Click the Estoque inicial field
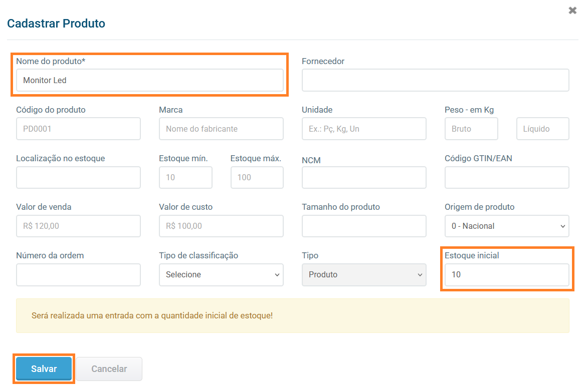Viewport: 588px width, 391px height. tap(507, 275)
